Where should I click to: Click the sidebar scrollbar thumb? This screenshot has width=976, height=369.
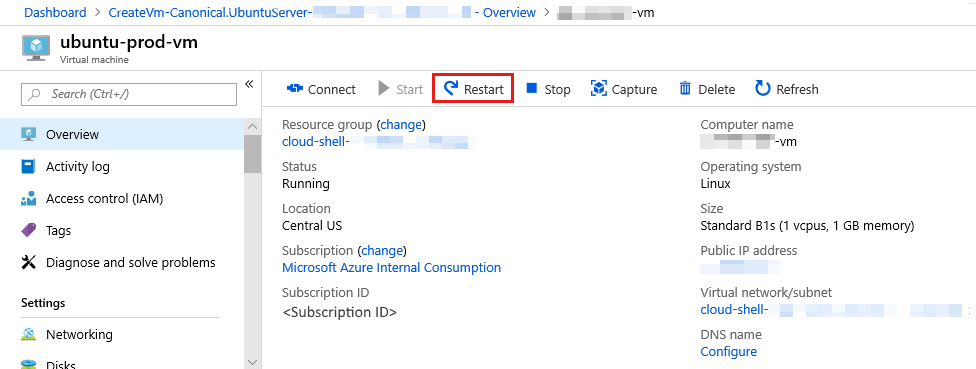pyautogui.click(x=252, y=153)
